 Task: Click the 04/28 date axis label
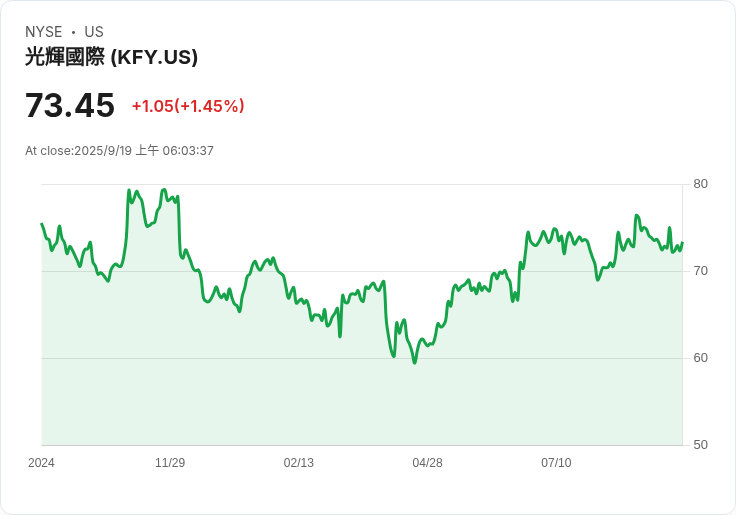427,463
